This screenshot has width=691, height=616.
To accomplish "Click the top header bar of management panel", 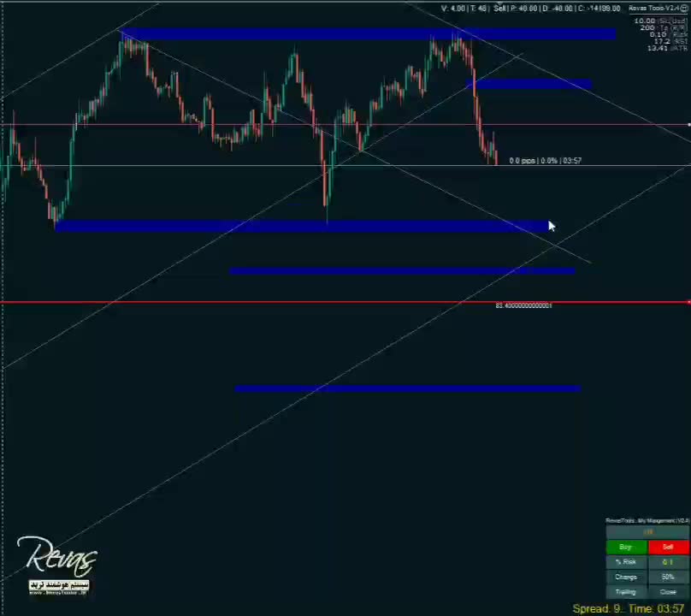I will [647, 520].
